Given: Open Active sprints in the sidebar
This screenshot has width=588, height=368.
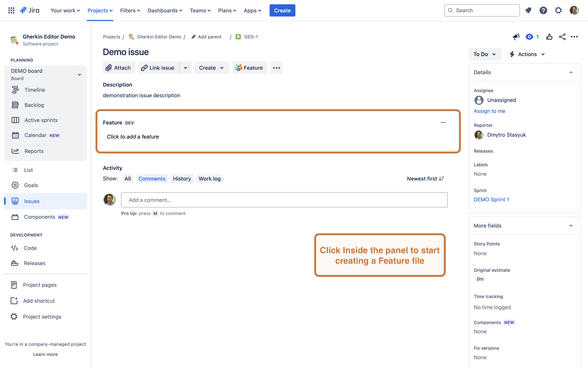Looking at the screenshot, I should (x=45, y=120).
